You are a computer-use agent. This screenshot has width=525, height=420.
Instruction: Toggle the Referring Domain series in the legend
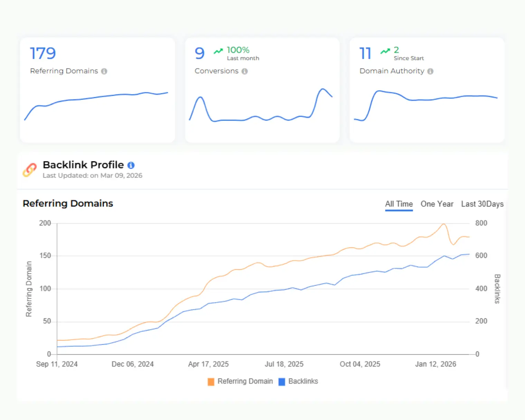pos(245,381)
